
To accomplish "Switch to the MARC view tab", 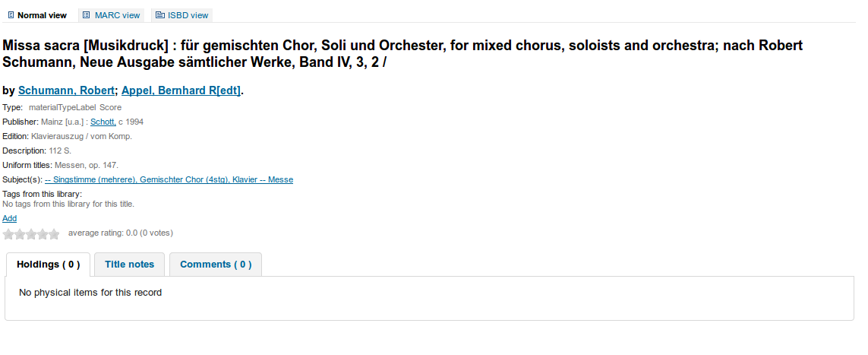I will (117, 15).
